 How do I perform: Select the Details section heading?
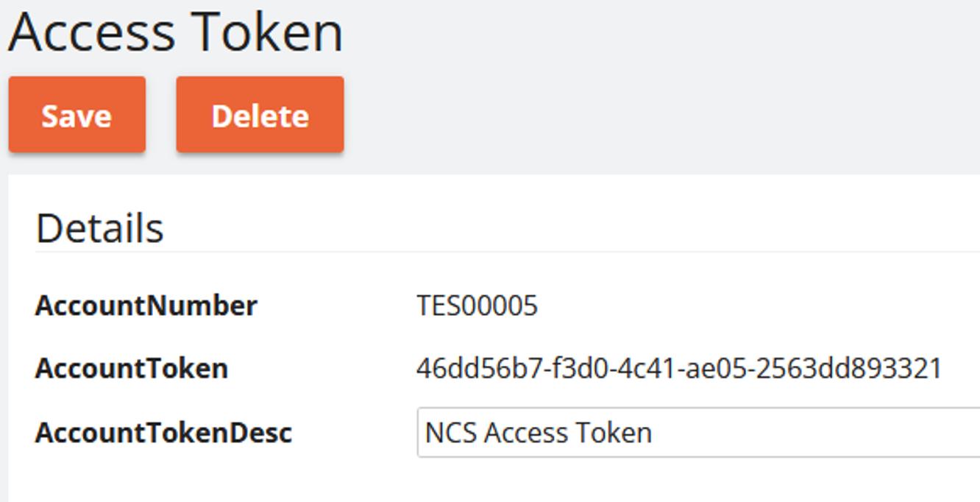[99, 228]
